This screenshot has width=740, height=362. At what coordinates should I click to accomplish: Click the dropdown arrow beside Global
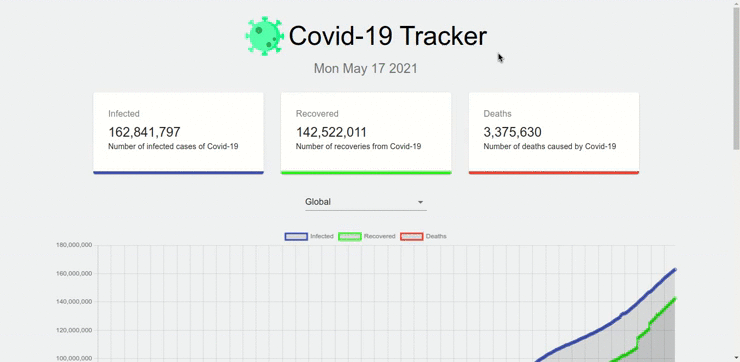420,202
